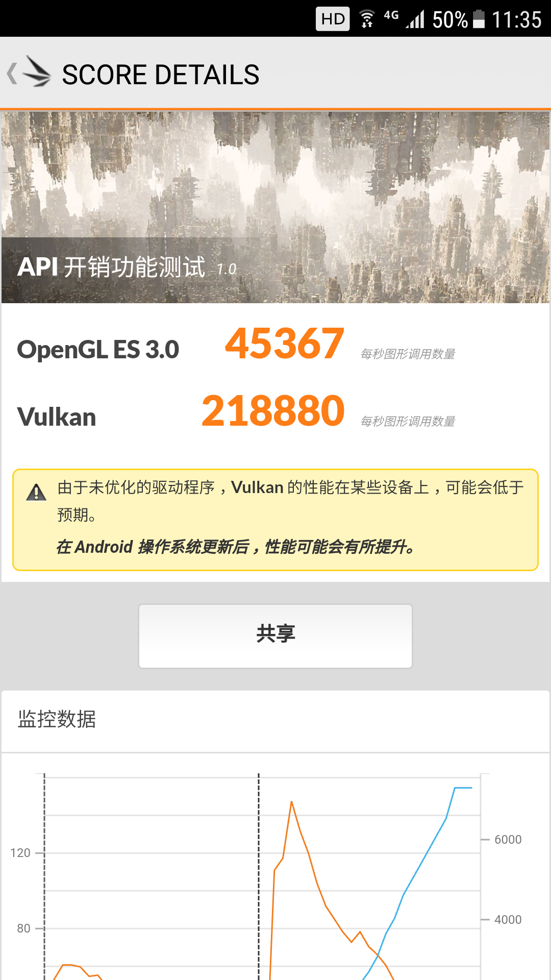Tap the SCORE DETAILS header title
Viewport: 551px width, 980px height.
pos(161,75)
